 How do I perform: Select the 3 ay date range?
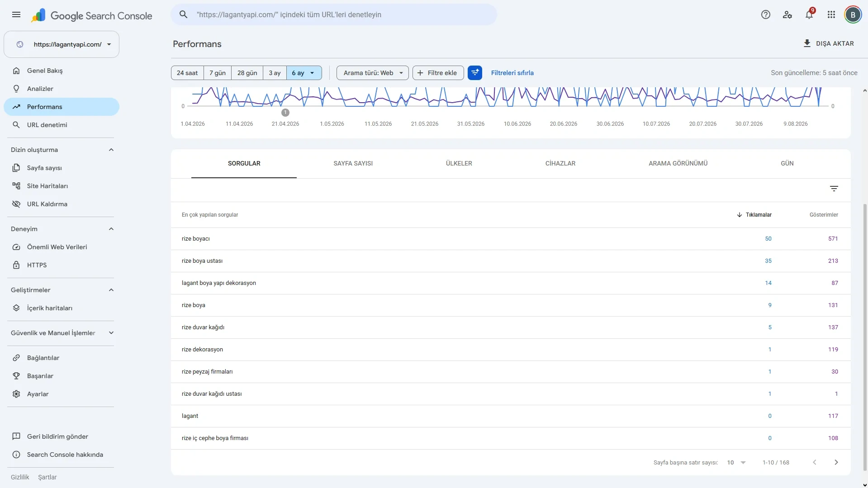point(275,73)
